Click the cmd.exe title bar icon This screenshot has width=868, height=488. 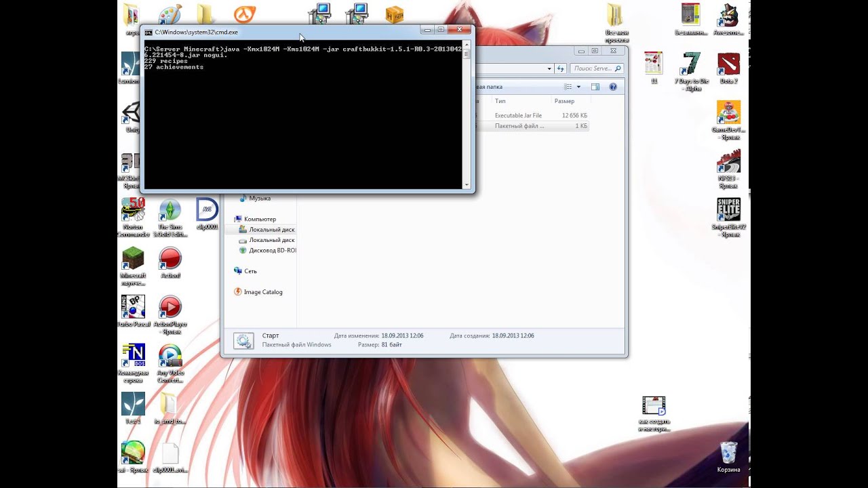click(148, 32)
